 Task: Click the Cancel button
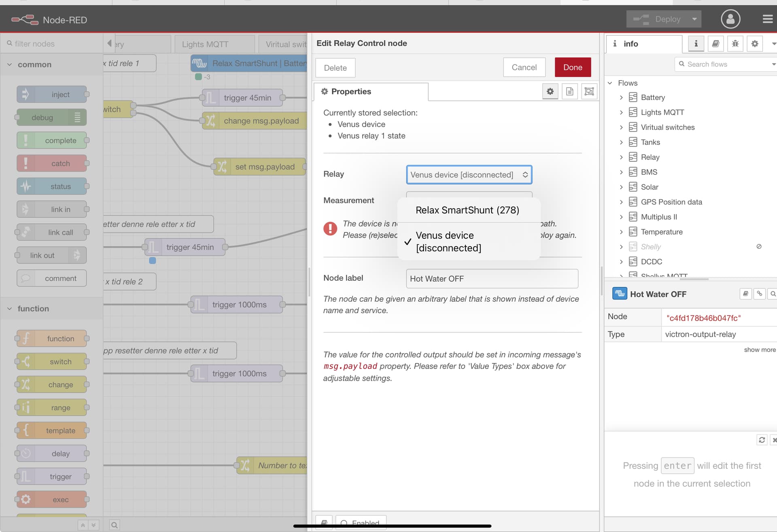point(524,68)
